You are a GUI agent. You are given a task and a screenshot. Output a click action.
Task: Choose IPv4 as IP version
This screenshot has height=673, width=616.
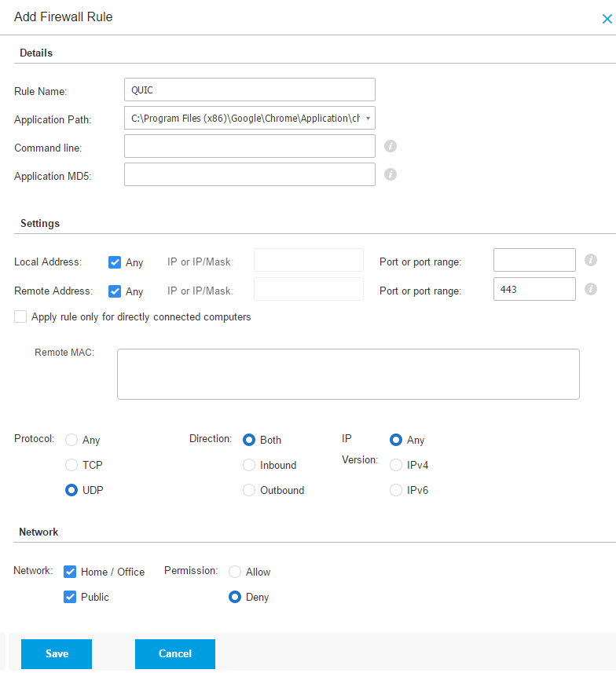click(x=396, y=465)
